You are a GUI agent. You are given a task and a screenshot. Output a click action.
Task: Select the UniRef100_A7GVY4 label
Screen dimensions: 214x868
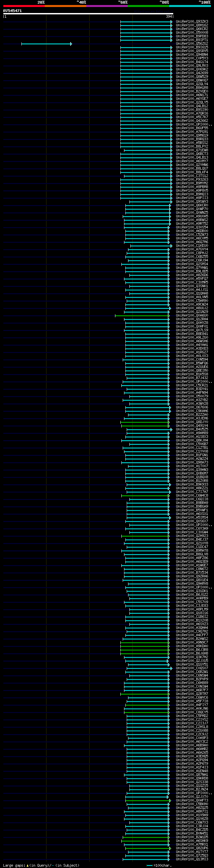point(192,250)
